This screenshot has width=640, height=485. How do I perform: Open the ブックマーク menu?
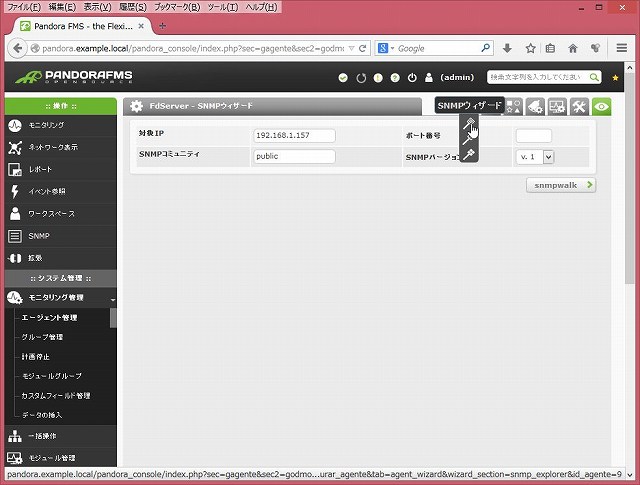[x=177, y=7]
